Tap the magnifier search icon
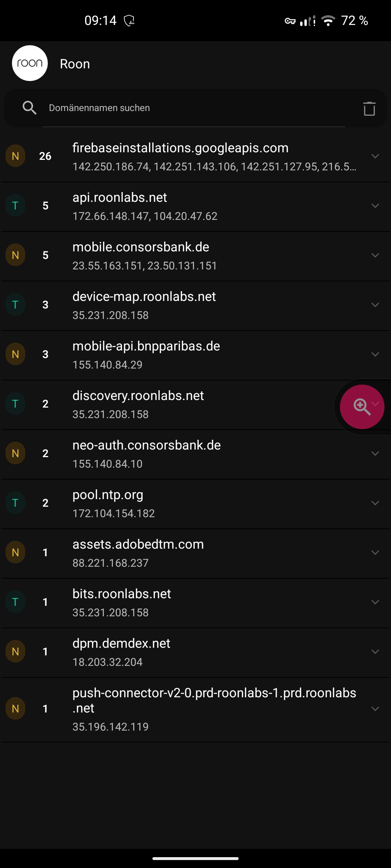Image resolution: width=391 pixels, height=868 pixels. pos(29,108)
